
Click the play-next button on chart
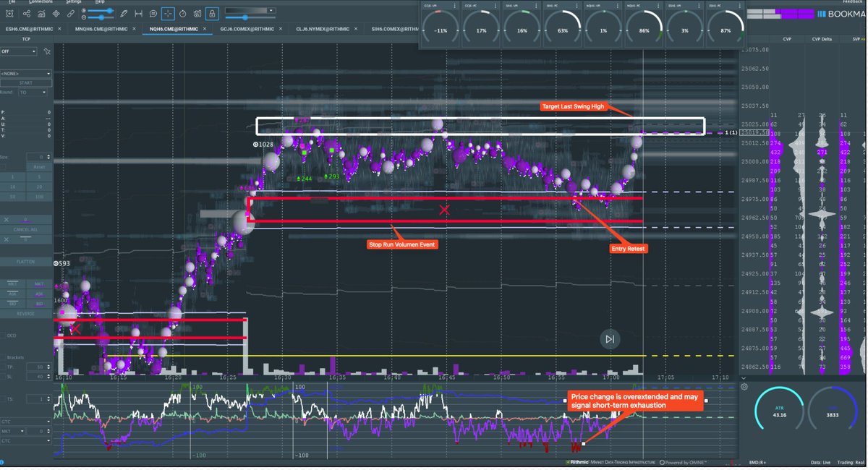point(610,339)
